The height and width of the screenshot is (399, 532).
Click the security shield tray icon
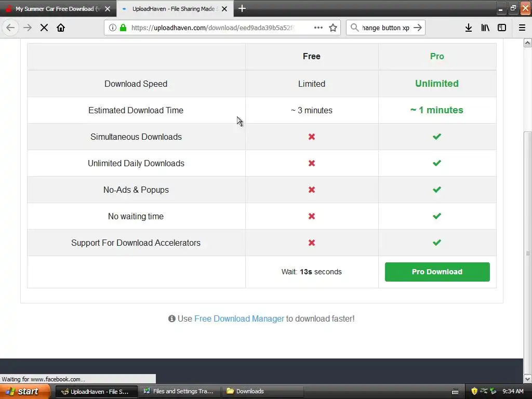474,391
